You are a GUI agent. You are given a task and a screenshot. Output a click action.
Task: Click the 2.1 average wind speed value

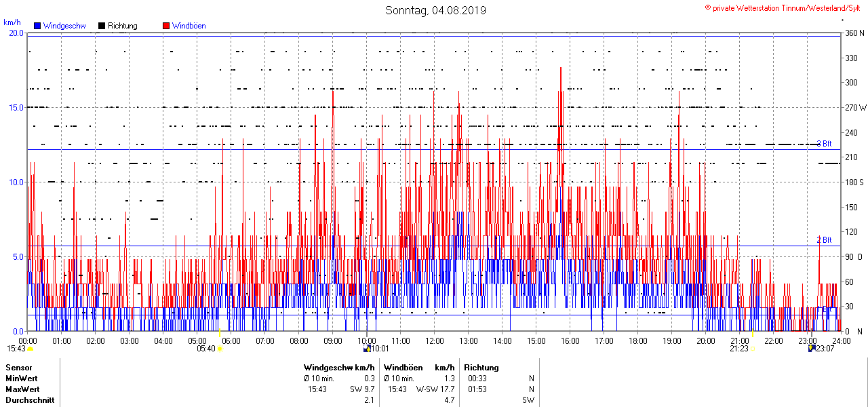point(370,400)
